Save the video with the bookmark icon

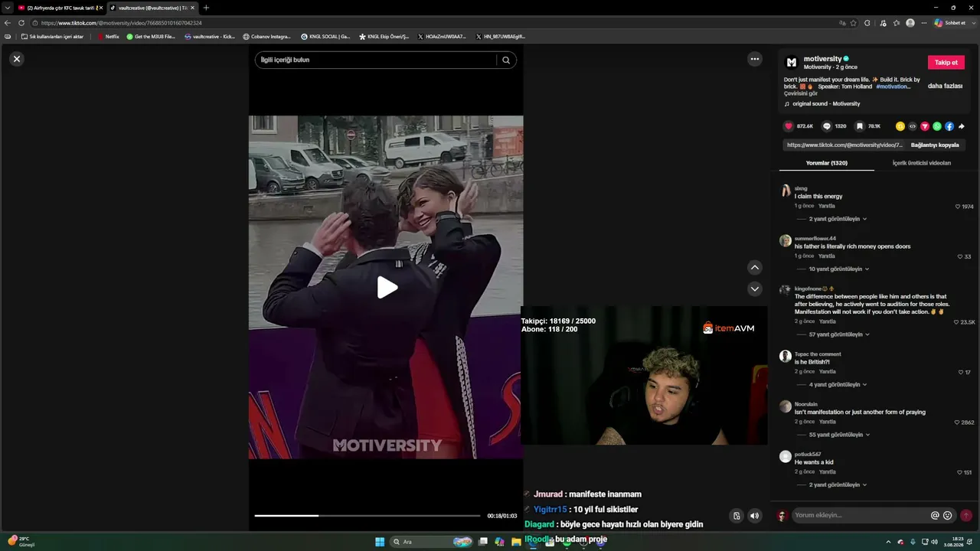pyautogui.click(x=860, y=126)
